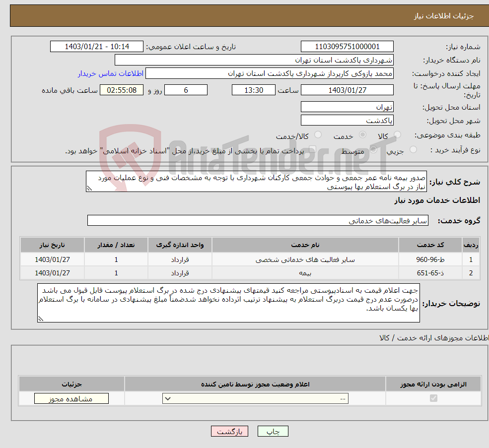
Task: Click the announcement date field 1403/01/21 - 10:14
Action: (97, 47)
